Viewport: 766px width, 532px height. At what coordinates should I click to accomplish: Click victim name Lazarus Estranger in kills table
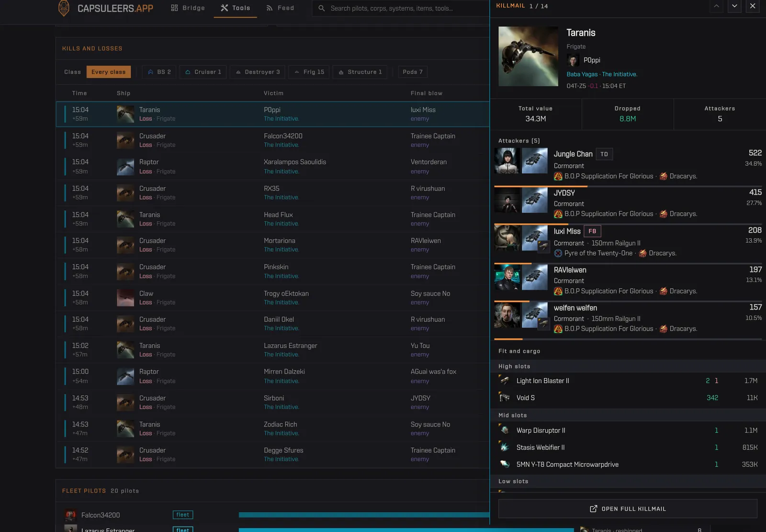290,346
